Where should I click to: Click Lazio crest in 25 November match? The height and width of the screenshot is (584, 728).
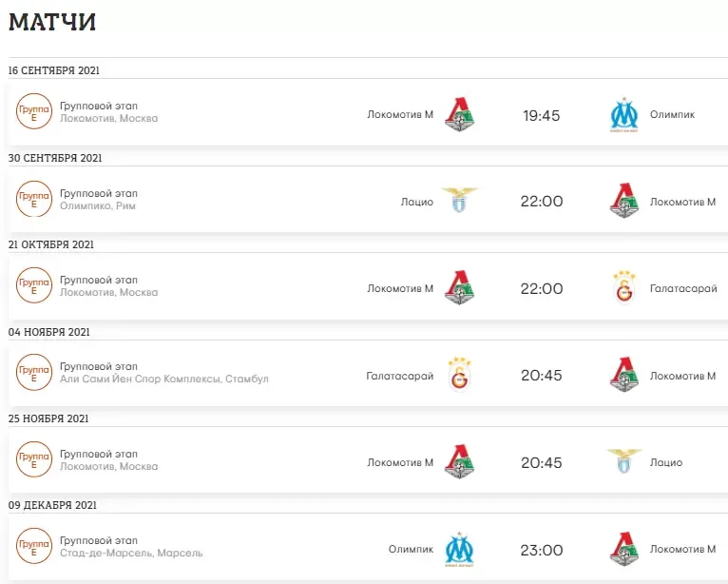[623, 462]
